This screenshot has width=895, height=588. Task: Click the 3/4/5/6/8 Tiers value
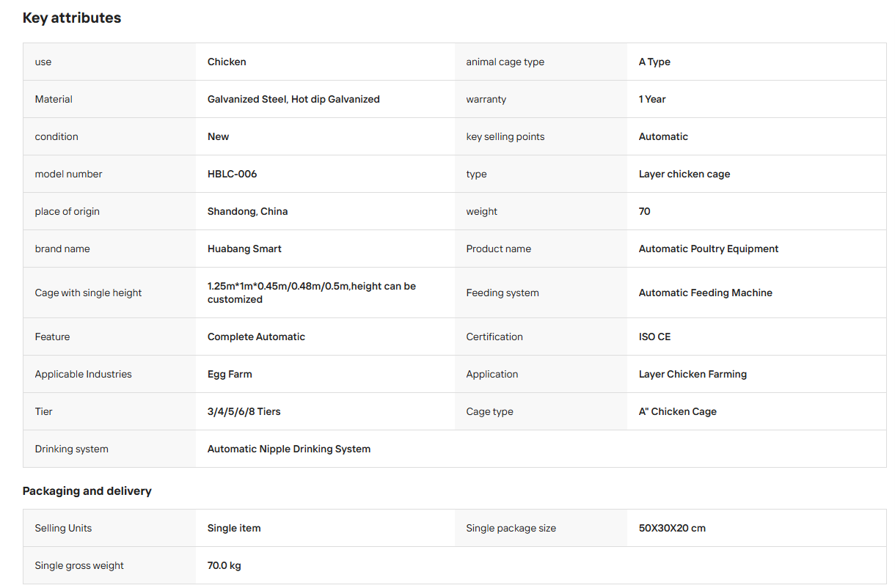244,411
